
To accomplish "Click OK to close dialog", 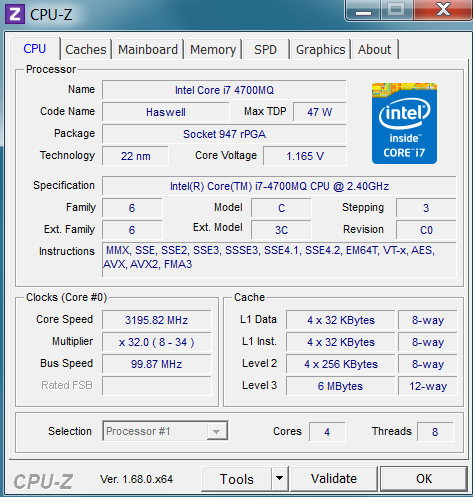I will 424,479.
